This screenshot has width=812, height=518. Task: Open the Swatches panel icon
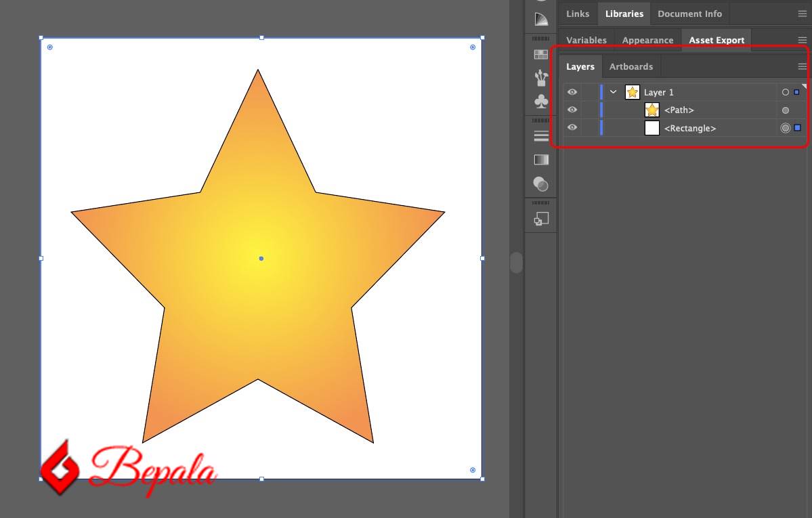click(x=540, y=53)
